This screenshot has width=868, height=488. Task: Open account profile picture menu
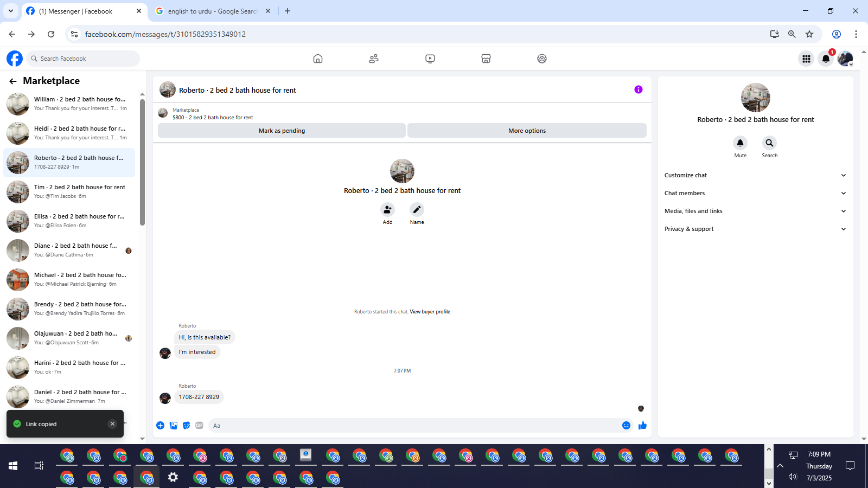point(845,59)
